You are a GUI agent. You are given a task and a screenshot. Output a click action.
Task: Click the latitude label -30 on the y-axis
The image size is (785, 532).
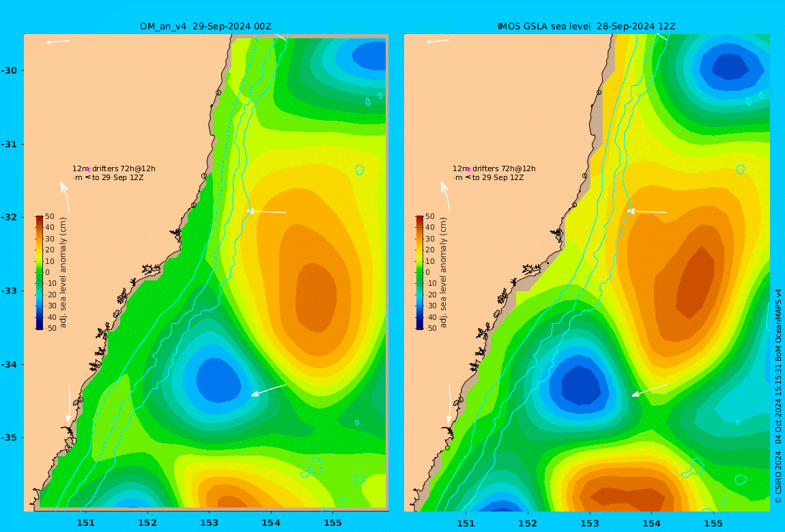[x=8, y=70]
